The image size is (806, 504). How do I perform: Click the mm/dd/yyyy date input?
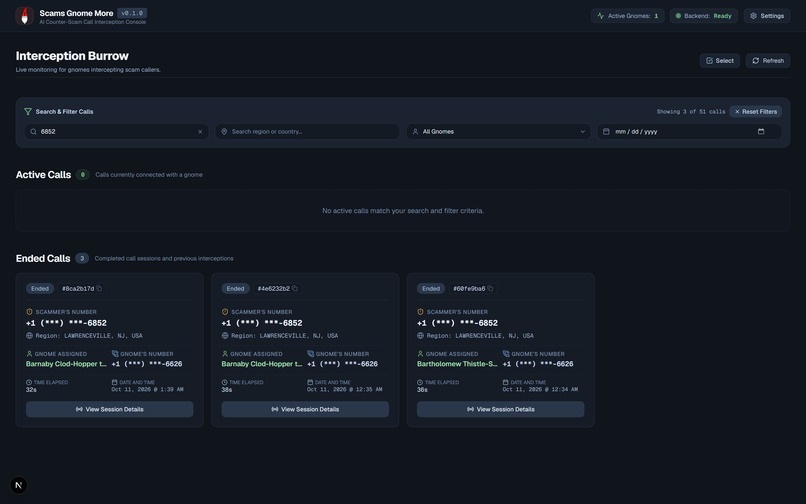coord(689,132)
